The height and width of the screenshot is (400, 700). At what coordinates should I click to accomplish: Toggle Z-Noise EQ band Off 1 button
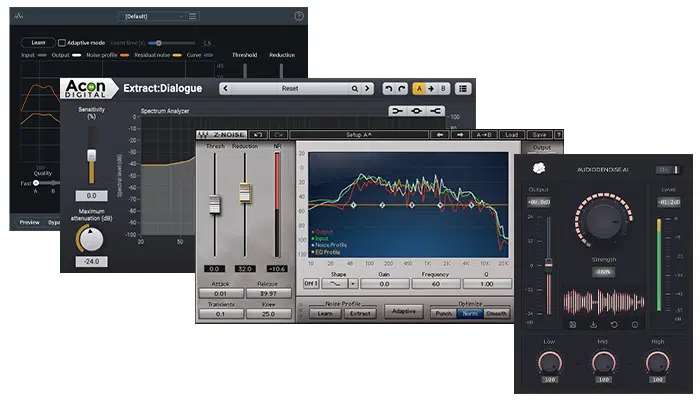[x=311, y=283]
